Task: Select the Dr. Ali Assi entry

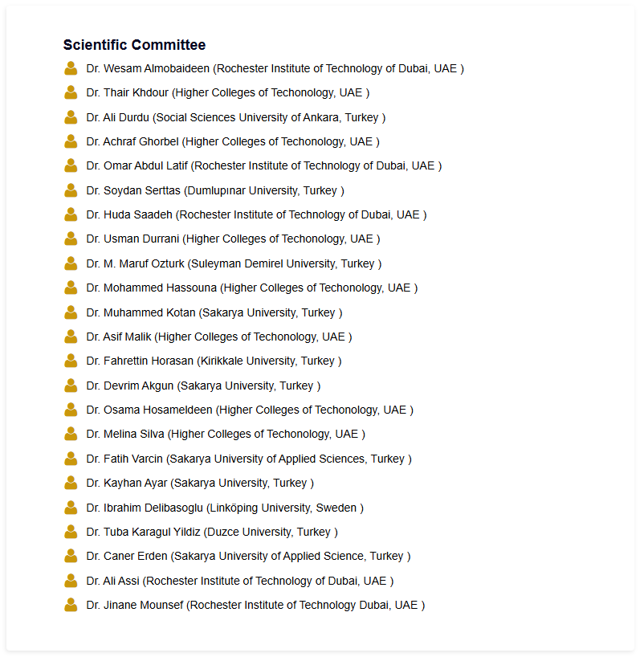Action: (x=239, y=581)
